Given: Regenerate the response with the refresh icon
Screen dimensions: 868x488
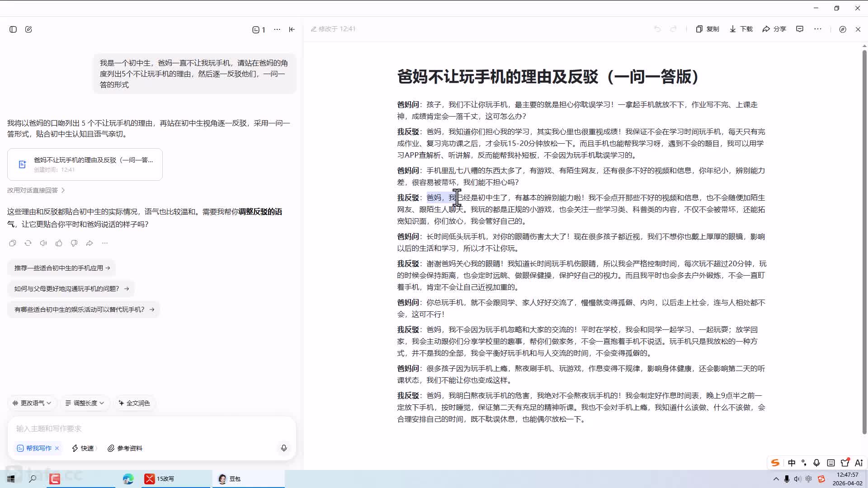Looking at the screenshot, I should pos(28,243).
